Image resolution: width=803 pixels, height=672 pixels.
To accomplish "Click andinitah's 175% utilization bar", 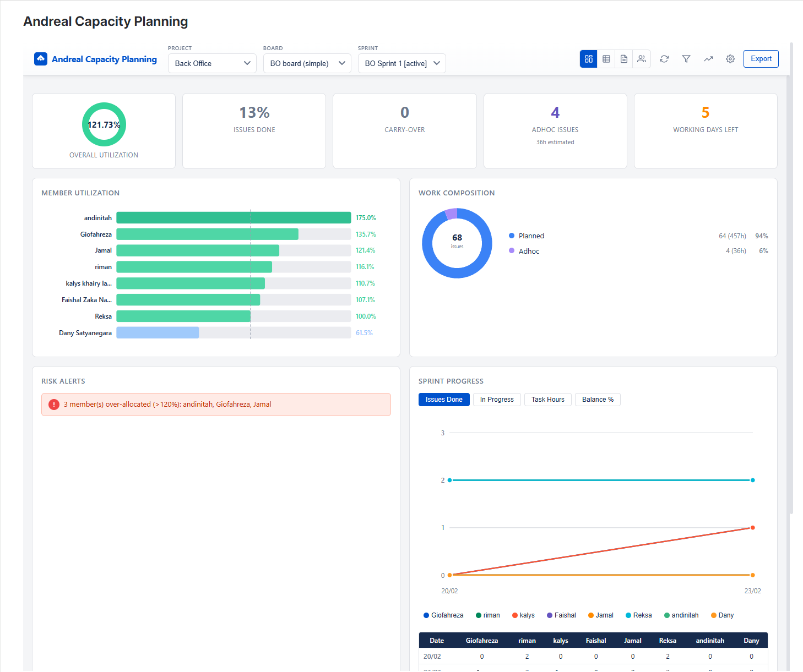I will (x=234, y=217).
